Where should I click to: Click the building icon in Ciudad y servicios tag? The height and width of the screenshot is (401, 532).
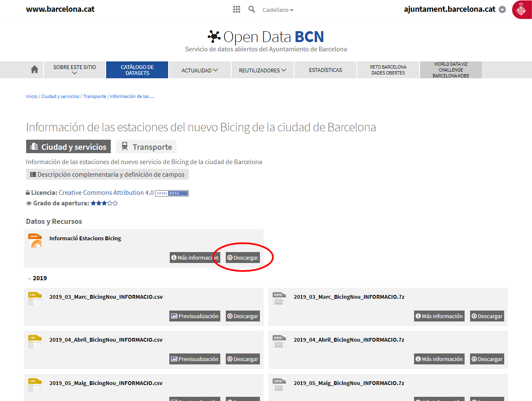[35, 146]
